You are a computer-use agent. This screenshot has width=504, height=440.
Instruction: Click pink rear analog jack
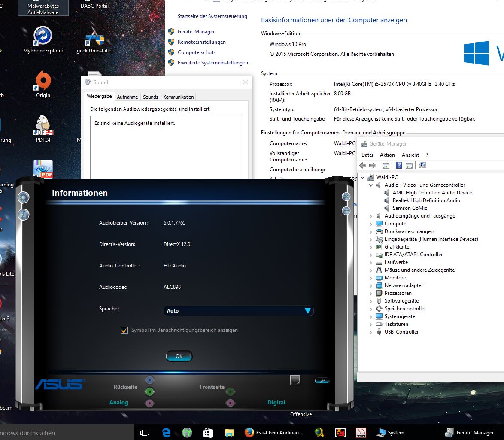(x=149, y=403)
